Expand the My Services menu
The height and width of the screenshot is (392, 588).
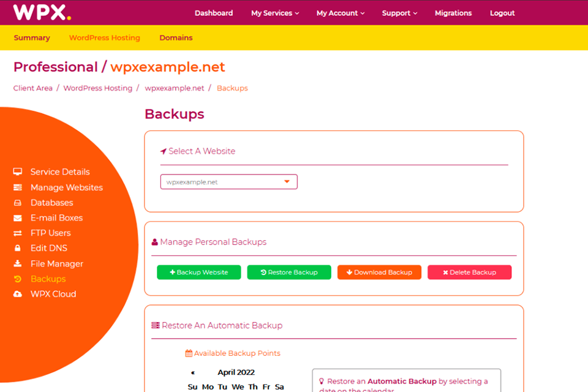point(275,13)
